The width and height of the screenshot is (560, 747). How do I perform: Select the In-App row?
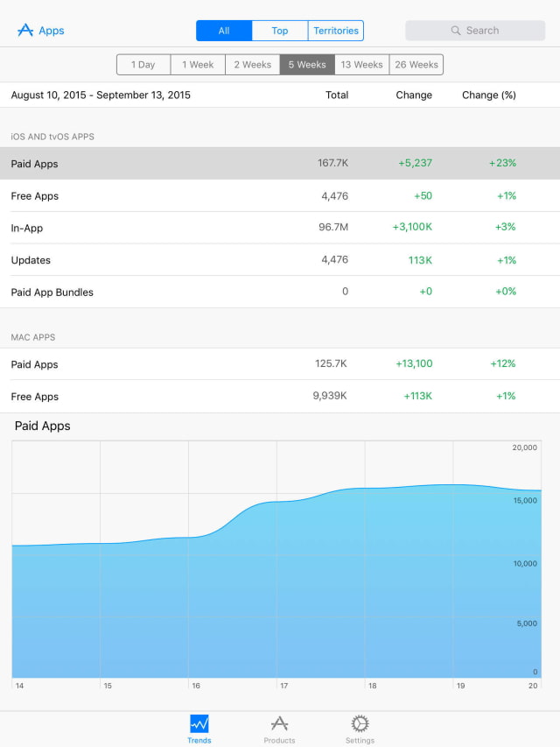[x=280, y=228]
